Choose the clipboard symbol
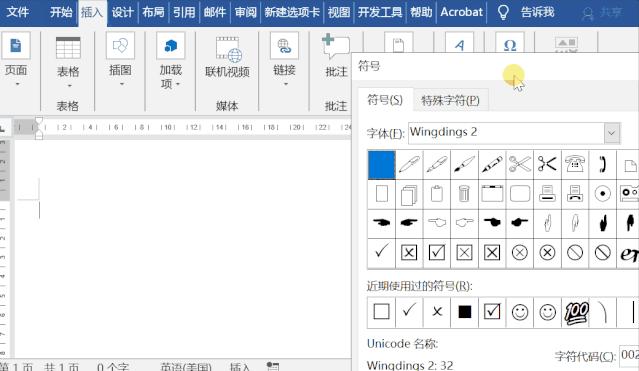The width and height of the screenshot is (639, 371). click(437, 194)
